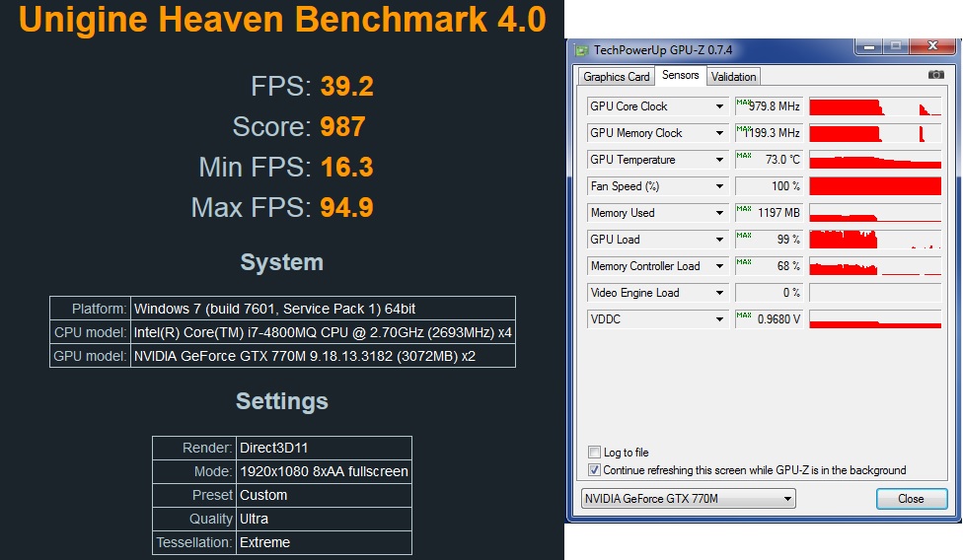Click the Direct3D11 render cell
This screenshot has height=560, width=963.
pos(324,448)
